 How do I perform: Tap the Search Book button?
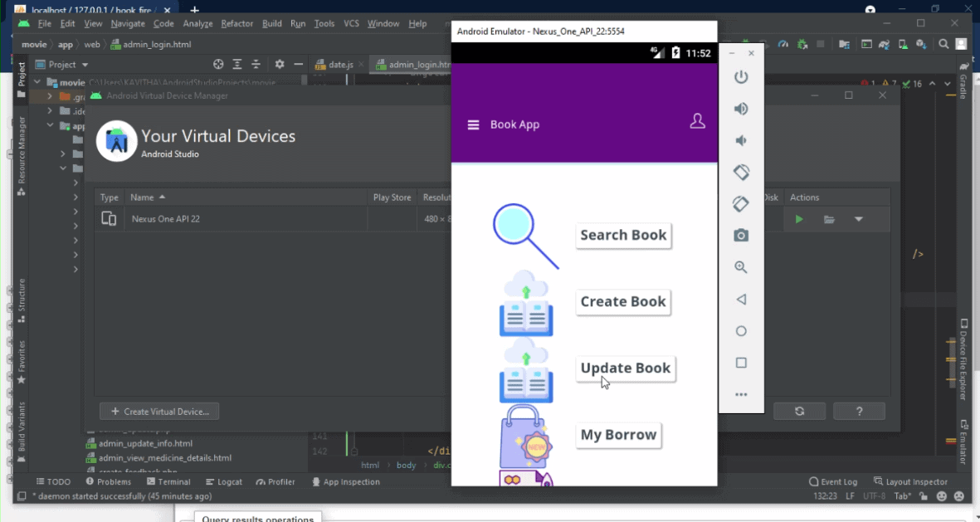click(623, 236)
